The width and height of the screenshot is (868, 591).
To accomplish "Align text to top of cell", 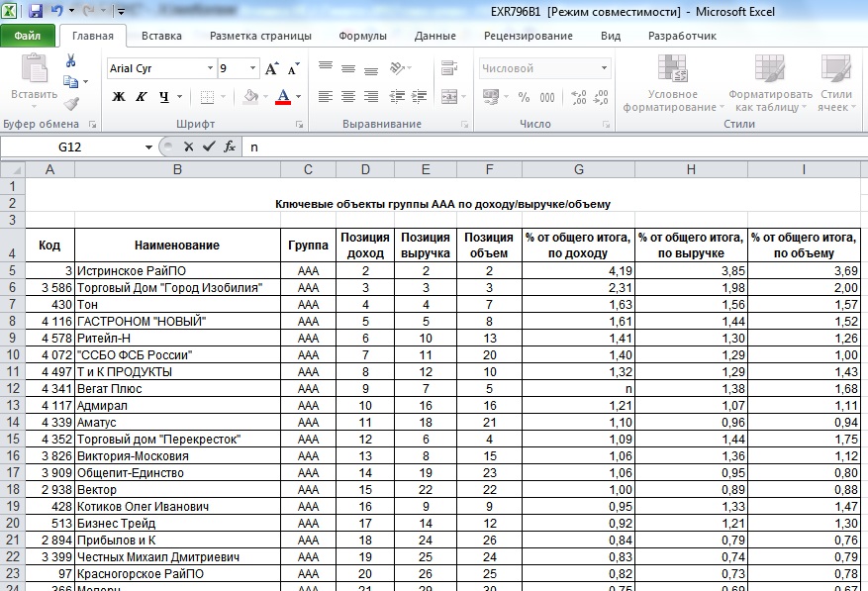I will [x=326, y=68].
